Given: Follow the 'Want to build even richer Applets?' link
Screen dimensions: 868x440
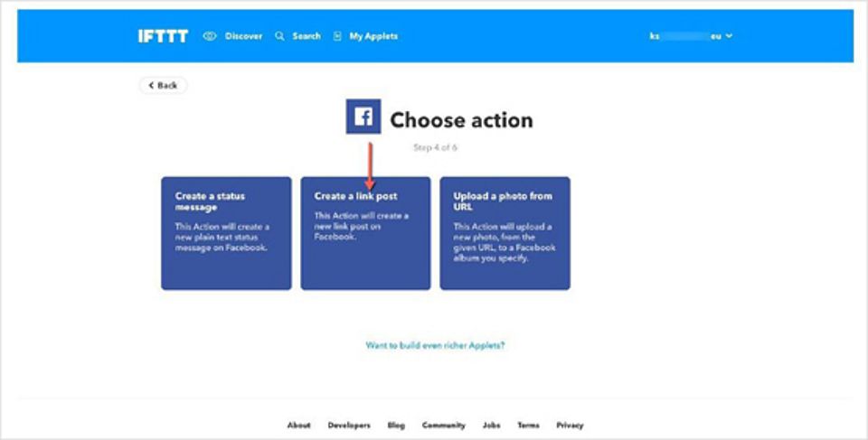Looking at the screenshot, I should 435,345.
